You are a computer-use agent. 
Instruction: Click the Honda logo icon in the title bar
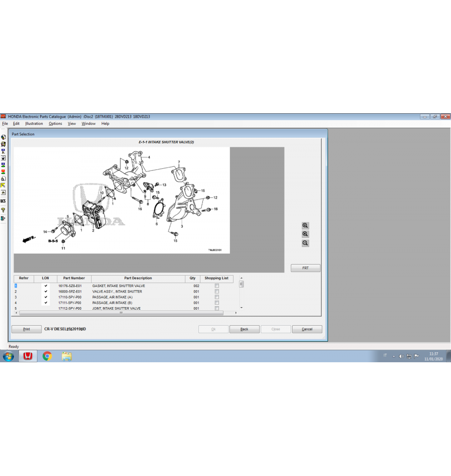click(4, 117)
